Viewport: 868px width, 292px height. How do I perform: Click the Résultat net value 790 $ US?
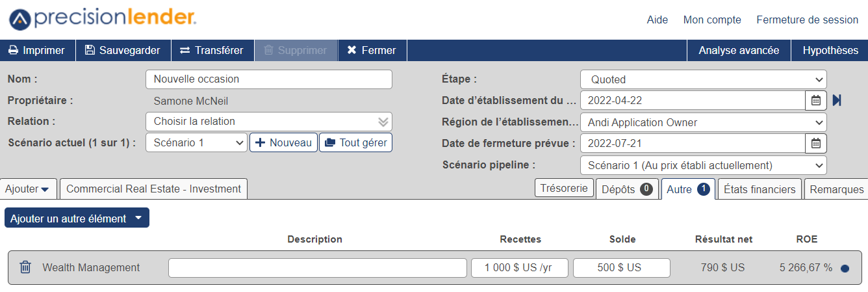[723, 267]
